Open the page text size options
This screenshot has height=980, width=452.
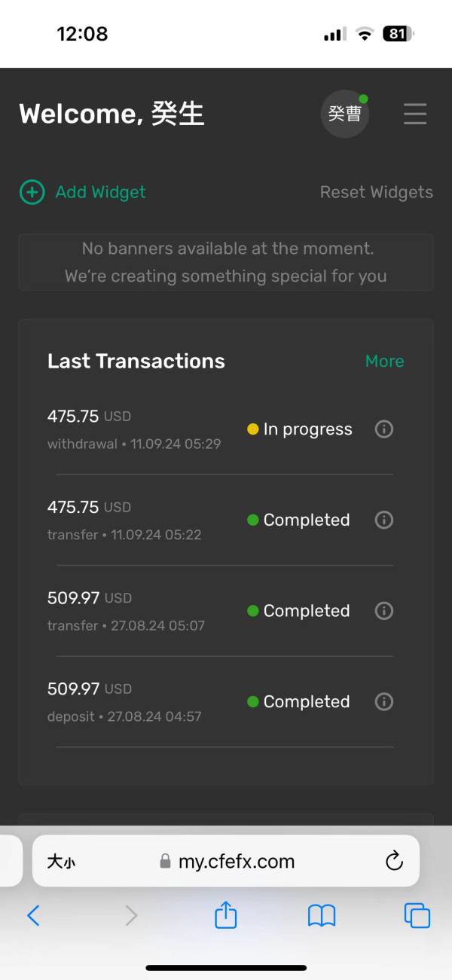(61, 861)
